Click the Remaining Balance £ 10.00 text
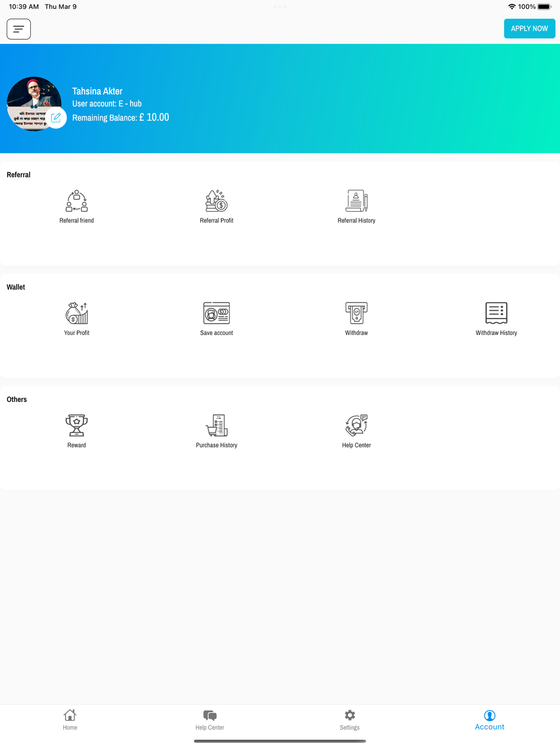Image resolution: width=560 pixels, height=747 pixels. [x=120, y=118]
